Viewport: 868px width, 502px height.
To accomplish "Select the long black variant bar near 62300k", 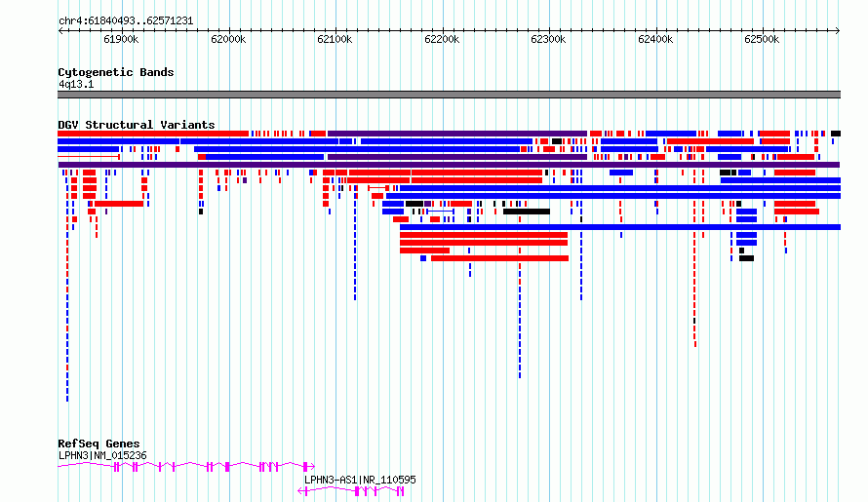I will tap(526, 212).
